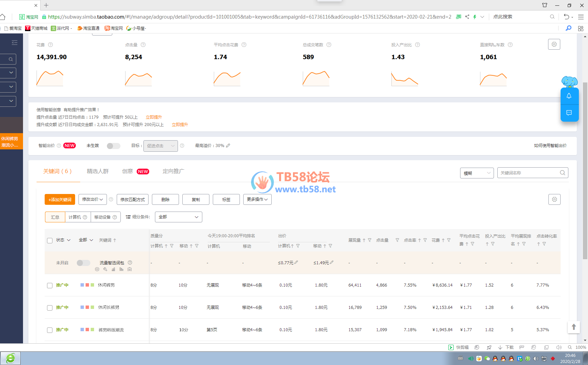Check the 休闲裤男 keyword row checkbox
Viewport: 588px width, 365px height.
pos(50,286)
